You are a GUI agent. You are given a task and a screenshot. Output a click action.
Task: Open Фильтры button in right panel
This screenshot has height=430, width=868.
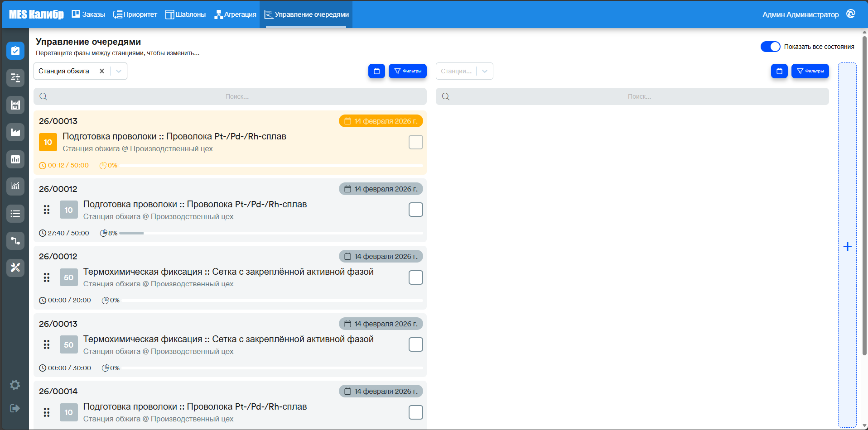pos(810,71)
